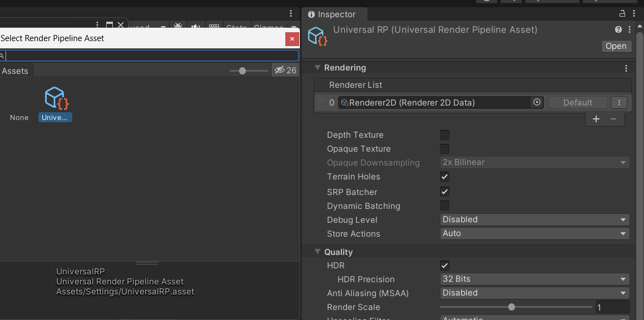Collapse the Rendering section foldout
The height and width of the screenshot is (320, 644).
317,68
